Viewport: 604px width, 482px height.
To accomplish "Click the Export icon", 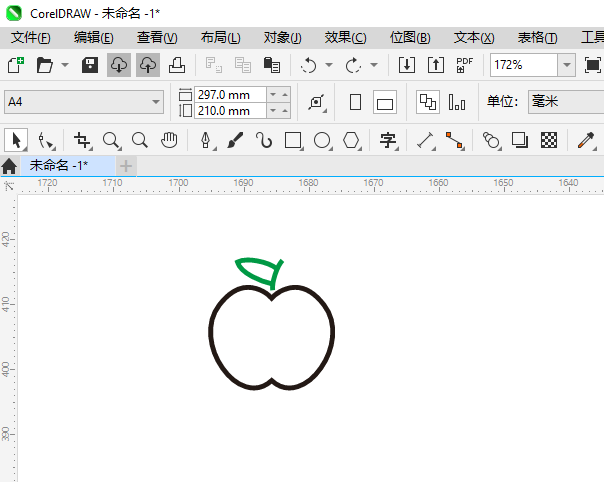I will click(x=436, y=65).
